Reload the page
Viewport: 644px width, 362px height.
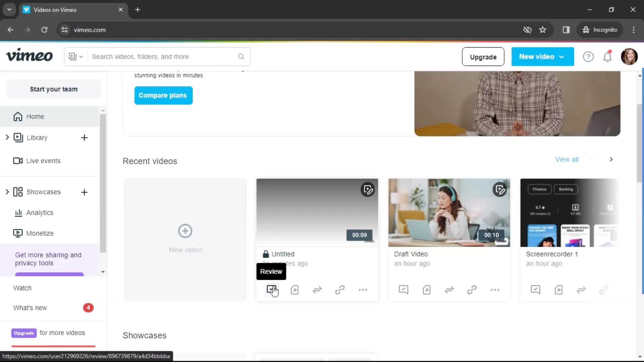44,30
